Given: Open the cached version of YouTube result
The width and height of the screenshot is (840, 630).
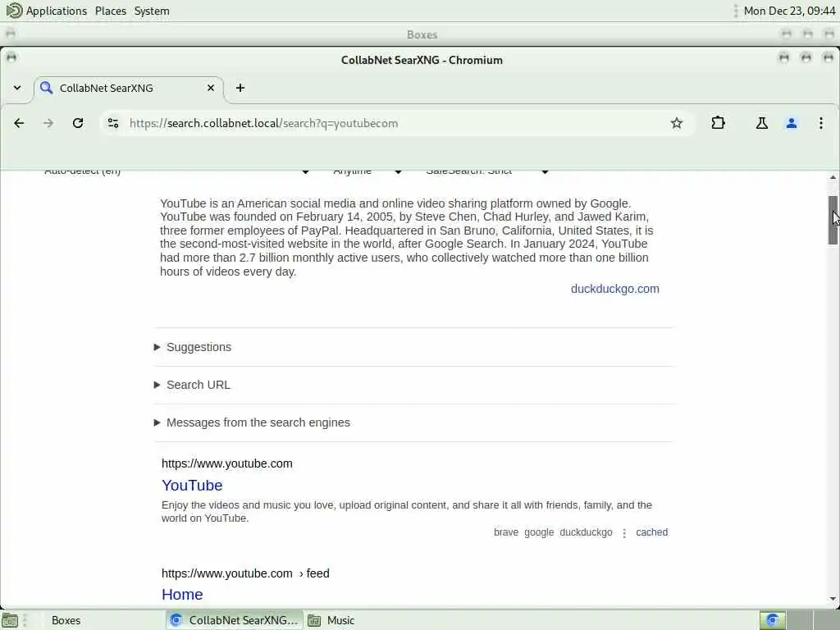Looking at the screenshot, I should [651, 532].
